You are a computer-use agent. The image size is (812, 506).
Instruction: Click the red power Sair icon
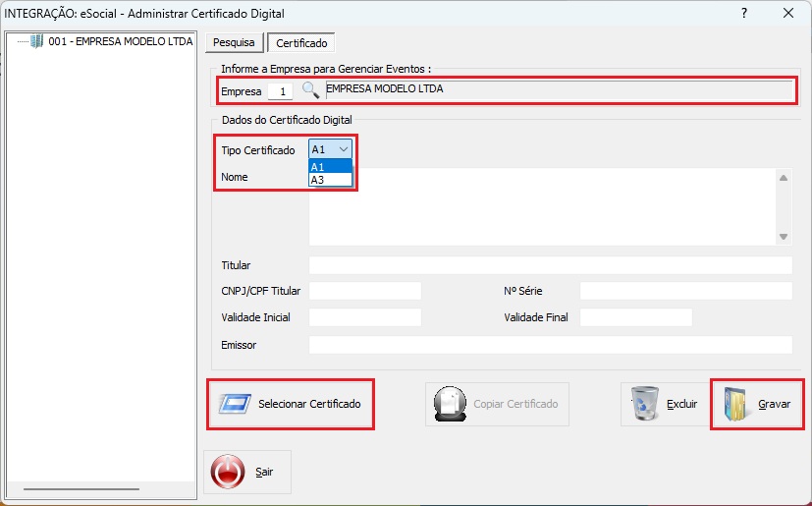click(228, 472)
